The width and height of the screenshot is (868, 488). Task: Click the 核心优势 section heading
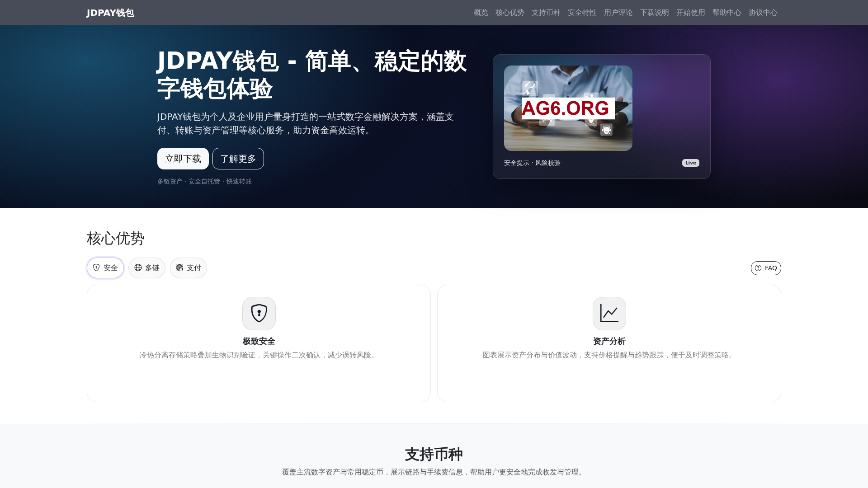click(x=116, y=238)
